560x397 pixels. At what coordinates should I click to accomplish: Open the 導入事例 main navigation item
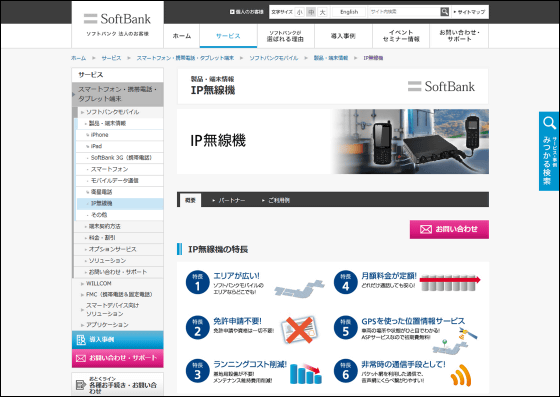[x=343, y=36]
